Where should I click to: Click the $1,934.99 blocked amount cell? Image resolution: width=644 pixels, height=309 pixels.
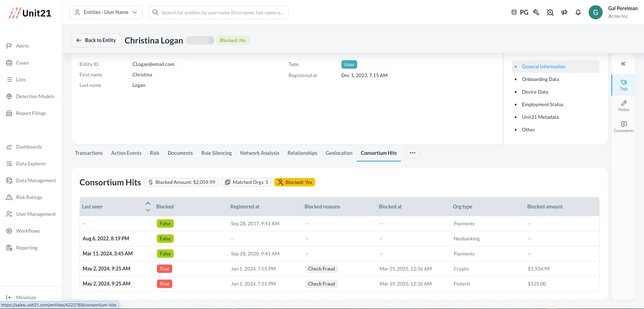(x=539, y=269)
